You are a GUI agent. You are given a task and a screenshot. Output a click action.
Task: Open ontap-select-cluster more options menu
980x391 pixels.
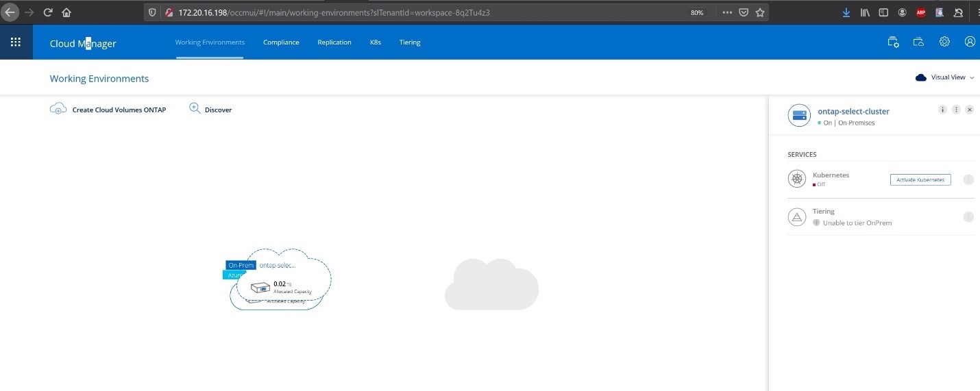[x=956, y=110]
